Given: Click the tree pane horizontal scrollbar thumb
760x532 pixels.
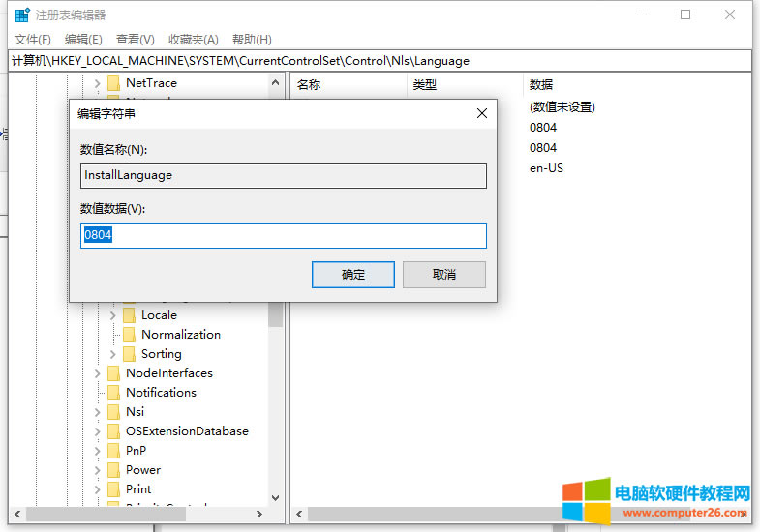Looking at the screenshot, I should (106, 514).
